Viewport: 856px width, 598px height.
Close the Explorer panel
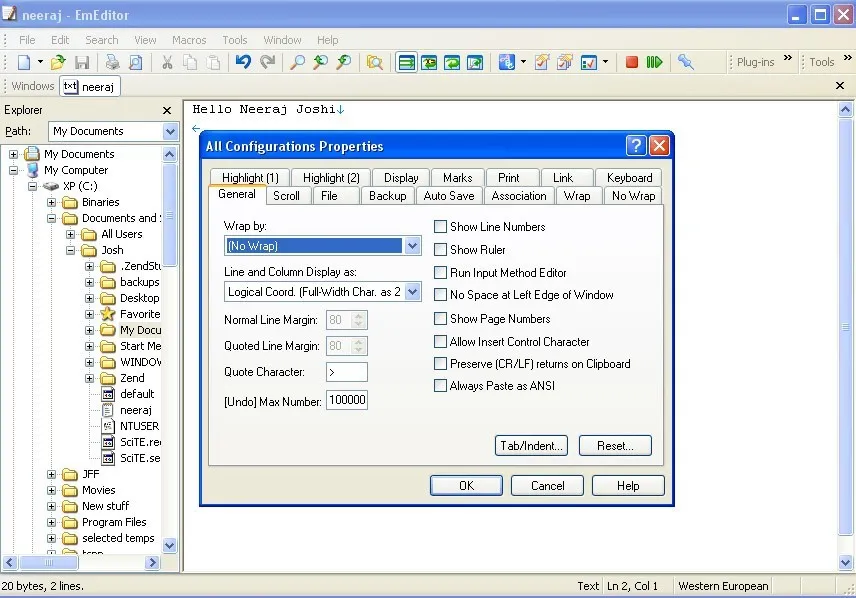167,110
